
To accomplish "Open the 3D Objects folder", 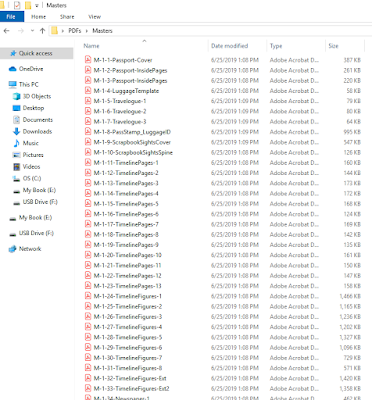I will (x=37, y=96).
